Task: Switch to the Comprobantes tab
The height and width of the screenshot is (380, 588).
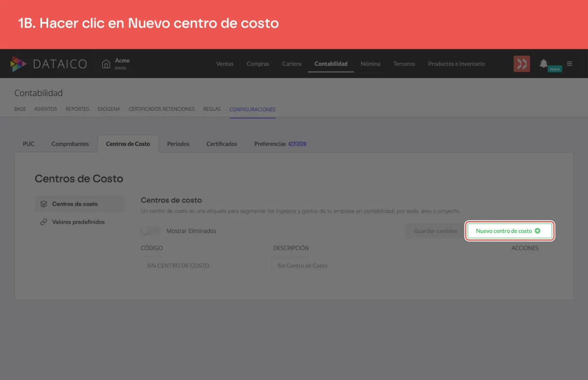Action: tap(70, 144)
